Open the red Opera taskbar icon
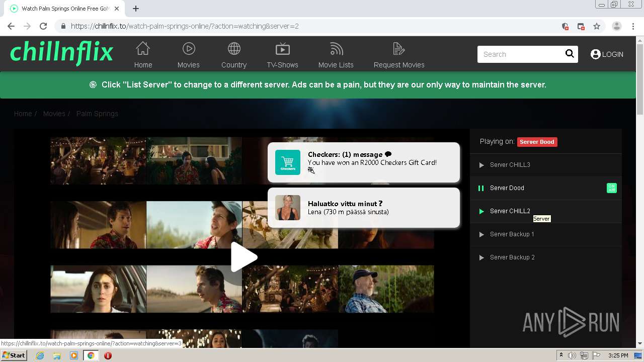This screenshot has height=362, width=644. 108,355
